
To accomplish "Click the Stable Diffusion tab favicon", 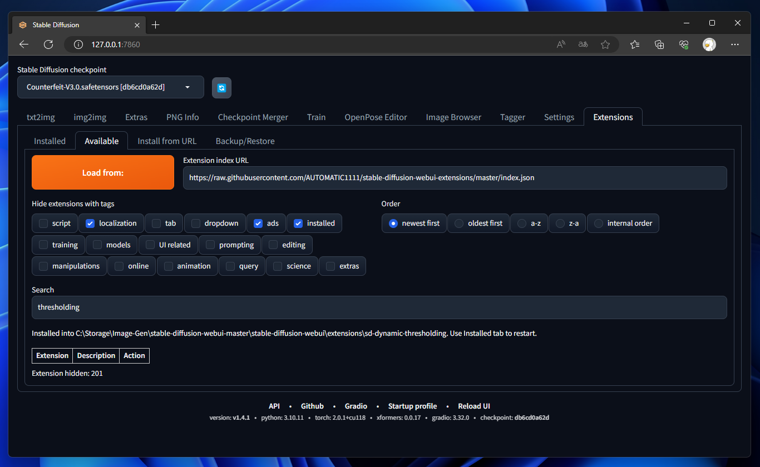I will click(23, 25).
